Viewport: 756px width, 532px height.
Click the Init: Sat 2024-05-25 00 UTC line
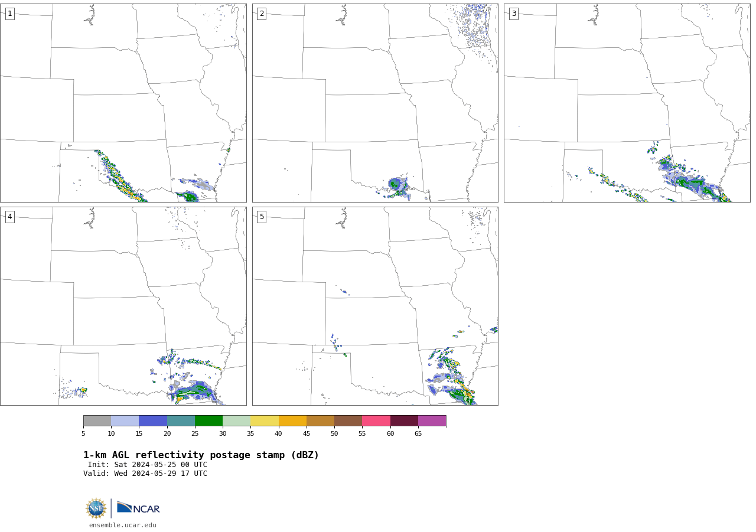148,465
